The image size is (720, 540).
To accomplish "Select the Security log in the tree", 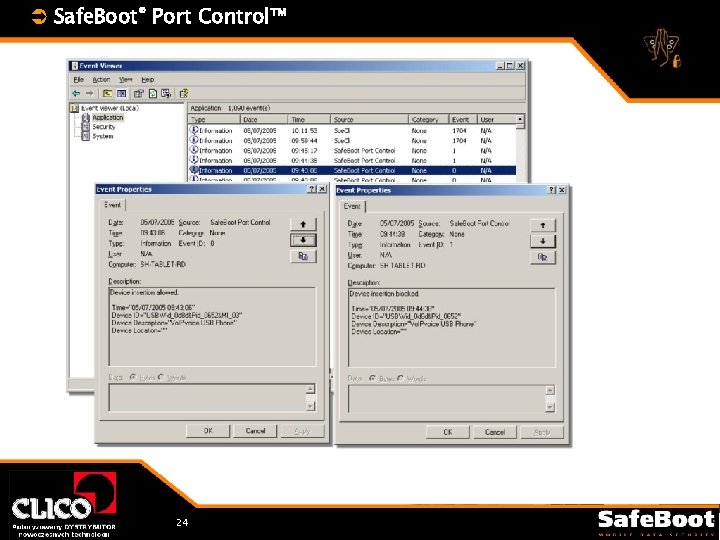I will 104,127.
